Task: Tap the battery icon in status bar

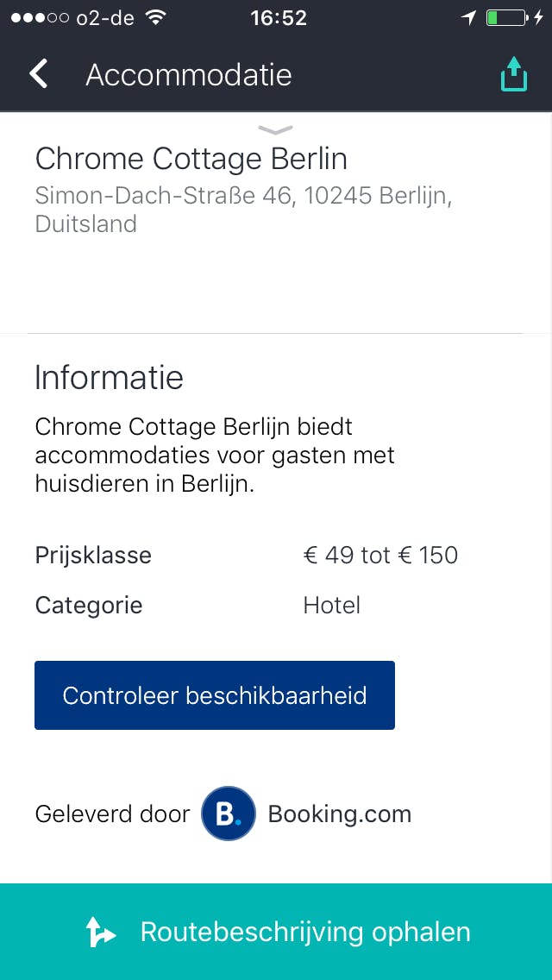Action: point(506,17)
